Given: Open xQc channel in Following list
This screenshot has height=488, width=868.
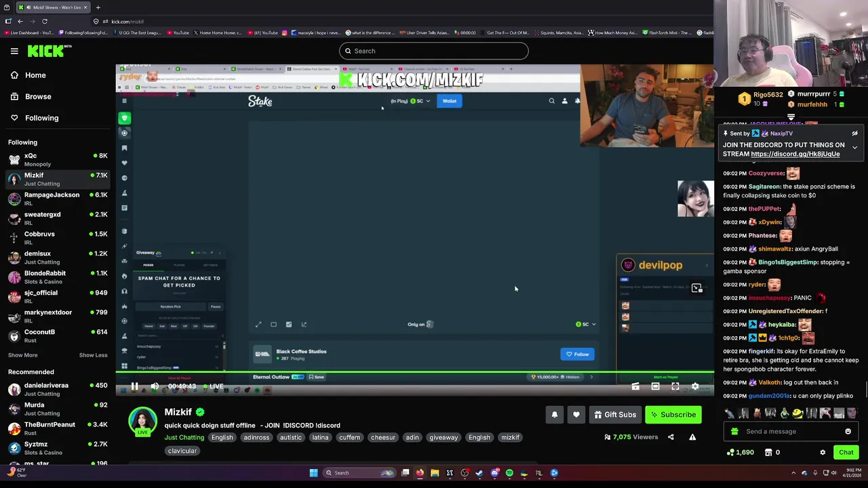Looking at the screenshot, I should (x=58, y=159).
